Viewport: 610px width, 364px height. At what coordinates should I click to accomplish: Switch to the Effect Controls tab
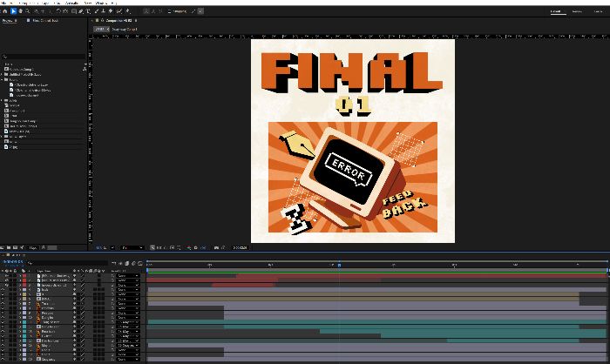[x=44, y=20]
